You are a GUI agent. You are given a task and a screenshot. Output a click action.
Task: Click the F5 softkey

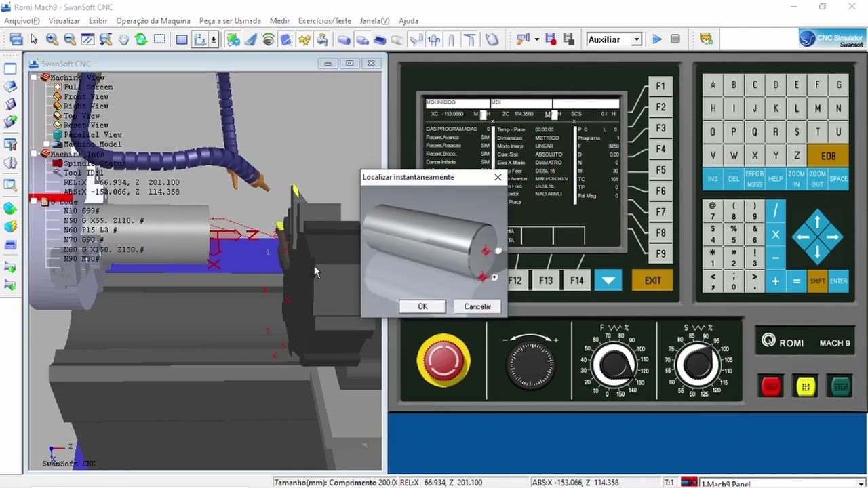coord(660,170)
